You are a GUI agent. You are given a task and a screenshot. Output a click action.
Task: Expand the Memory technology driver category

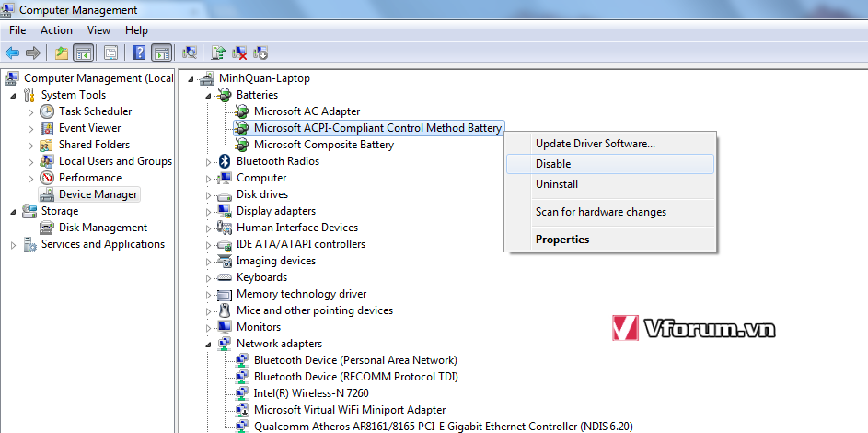point(209,295)
